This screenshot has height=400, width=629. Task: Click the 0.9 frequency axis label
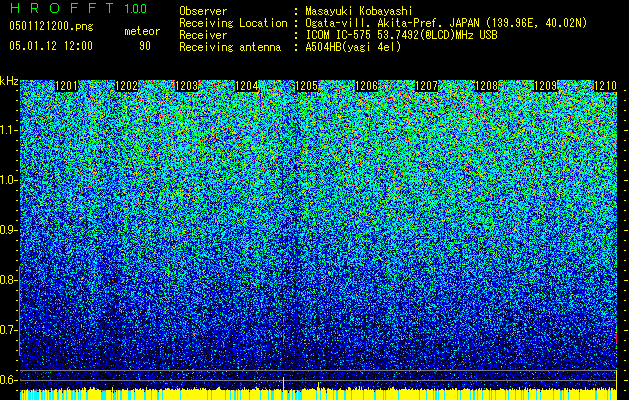click(x=9, y=230)
